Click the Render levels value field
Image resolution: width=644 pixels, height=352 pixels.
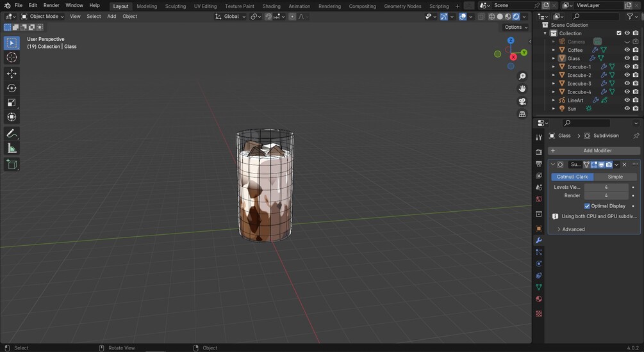(x=606, y=196)
